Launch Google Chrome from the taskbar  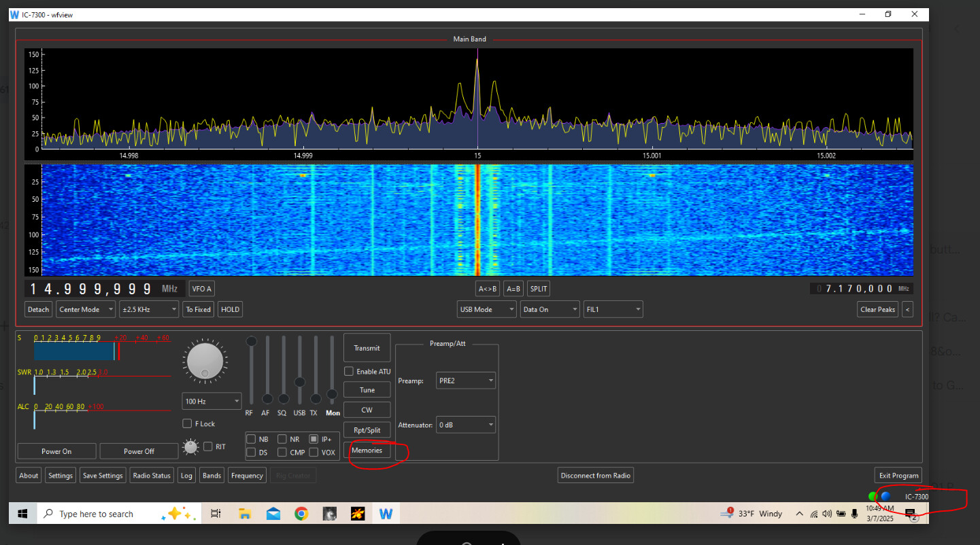click(x=301, y=514)
